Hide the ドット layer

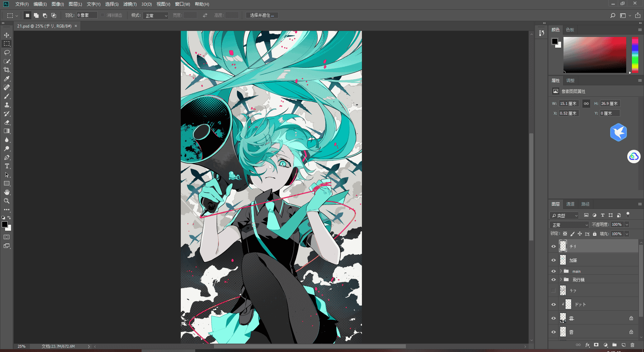[554, 304]
